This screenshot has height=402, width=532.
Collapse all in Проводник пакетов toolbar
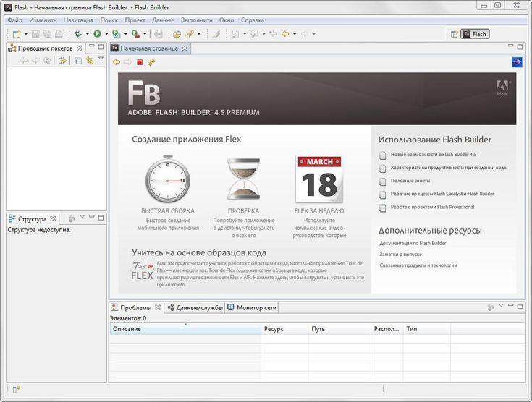click(78, 61)
